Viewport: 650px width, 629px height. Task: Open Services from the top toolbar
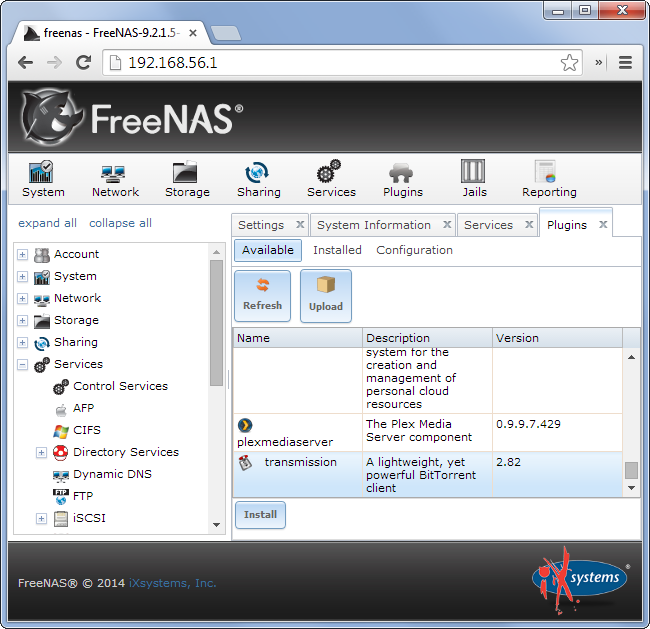click(331, 179)
